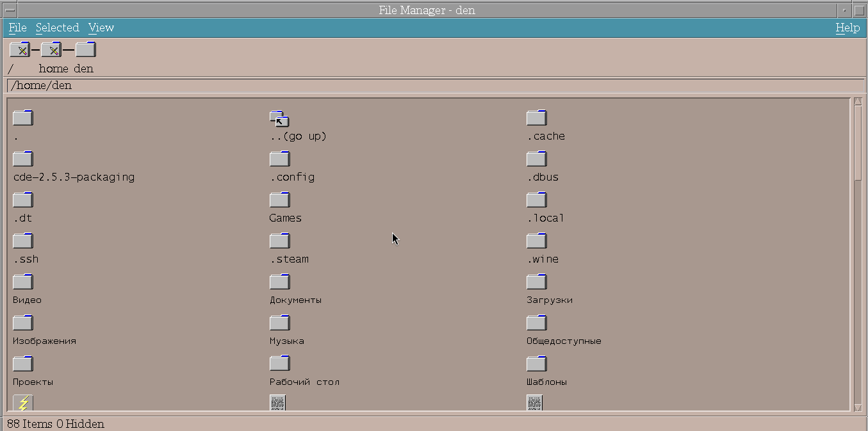Click the scrollbar down arrow
868x431 pixels.
pos(858,407)
